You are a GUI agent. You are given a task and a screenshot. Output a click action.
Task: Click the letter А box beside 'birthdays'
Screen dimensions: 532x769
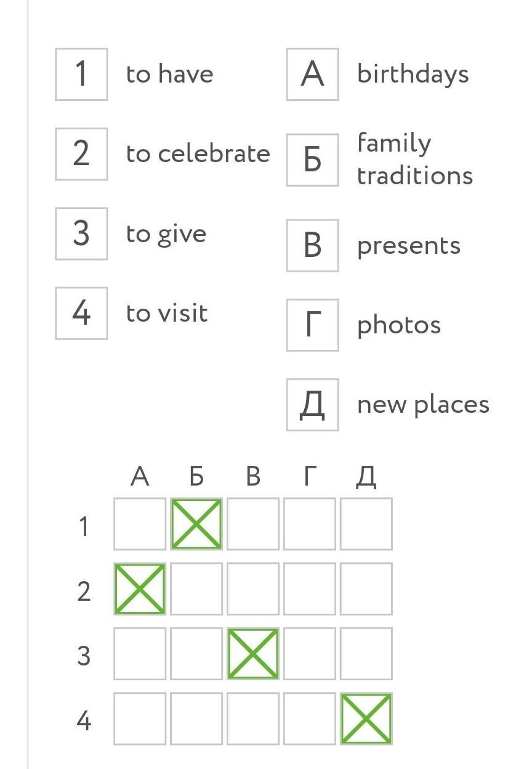pyautogui.click(x=312, y=75)
